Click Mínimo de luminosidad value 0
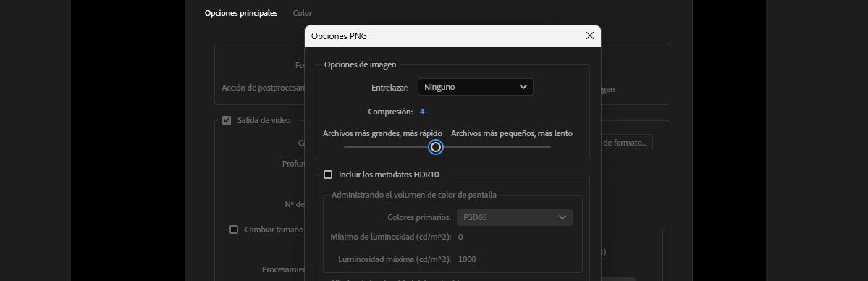 click(x=460, y=238)
